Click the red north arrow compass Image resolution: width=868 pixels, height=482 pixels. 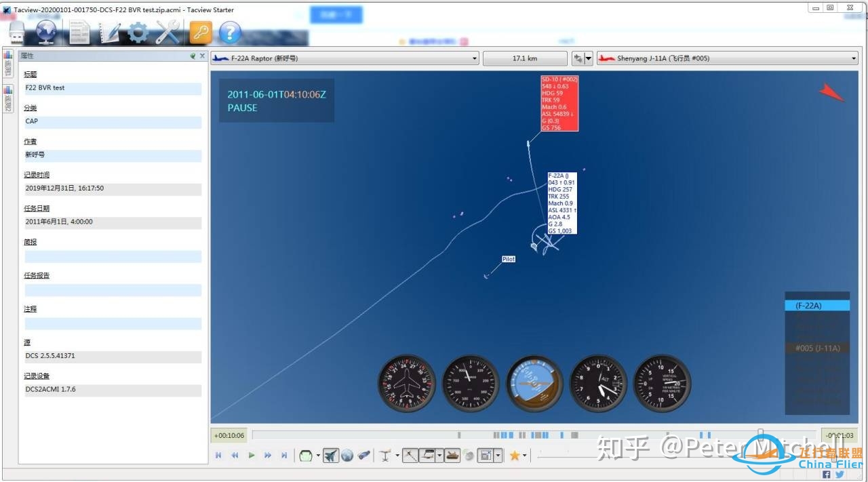[x=832, y=93]
